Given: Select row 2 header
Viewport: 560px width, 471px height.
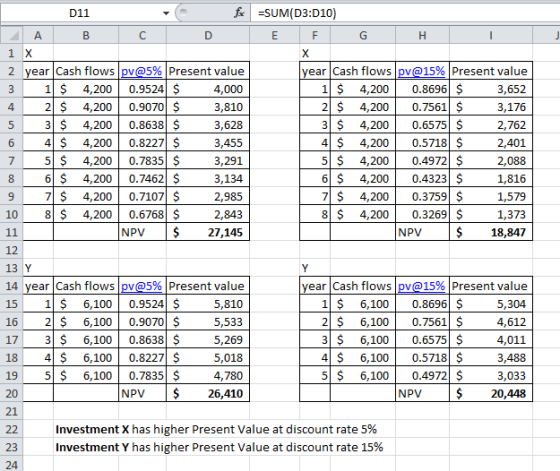Looking at the screenshot, I should click(11, 71).
